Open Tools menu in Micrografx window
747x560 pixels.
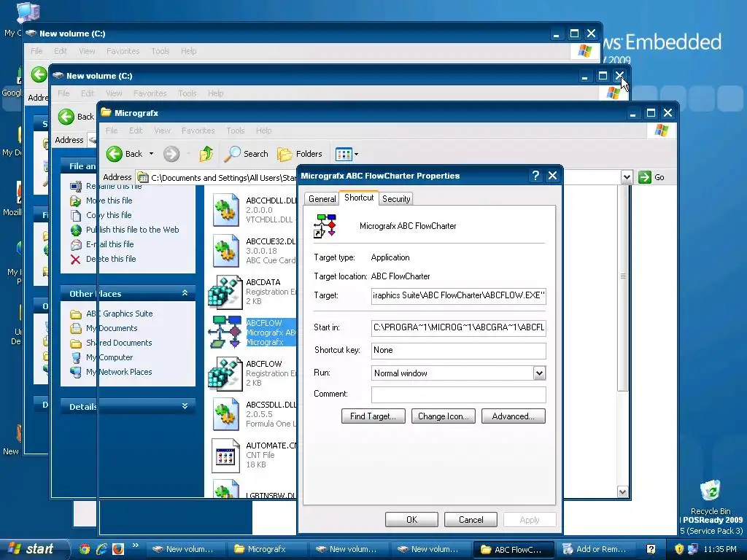tap(236, 131)
